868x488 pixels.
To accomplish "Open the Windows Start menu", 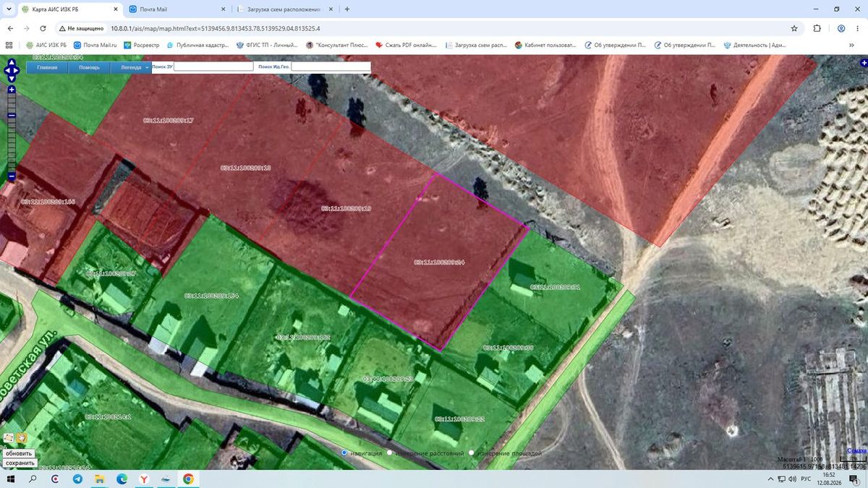I will pos(11,479).
